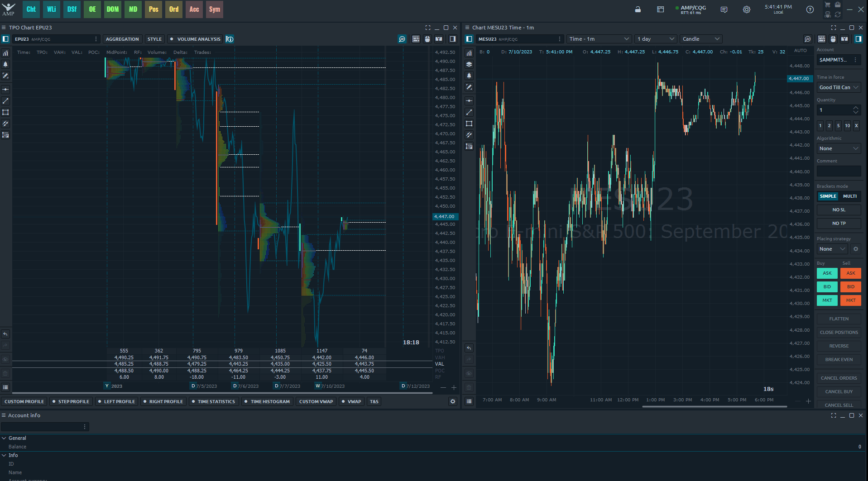868x481 pixels.
Task: Select the drawing/edit tool in TPO chart sidebar
Action: point(5,76)
